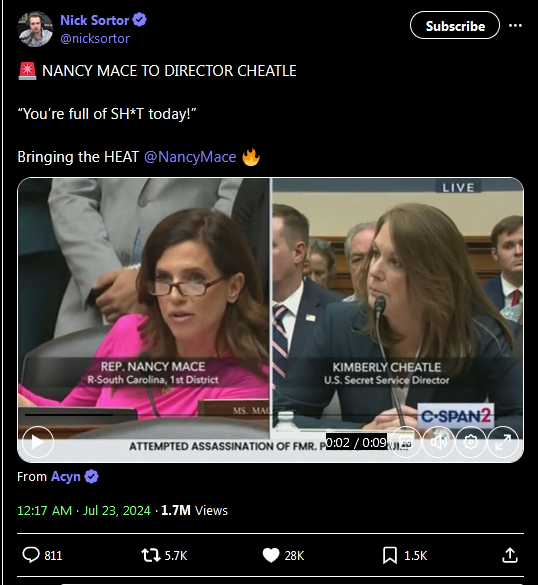538x585 pixels.
Task: Repost this tweet using the retweet icon
Action: (151, 555)
